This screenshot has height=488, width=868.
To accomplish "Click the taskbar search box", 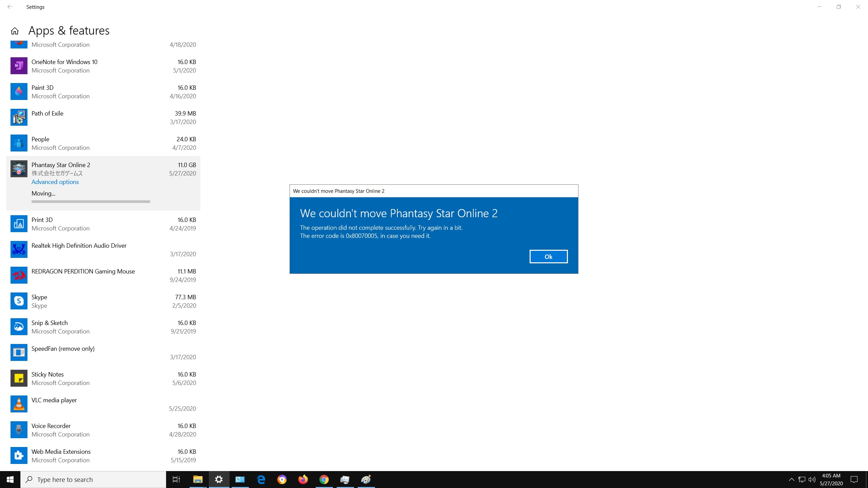I will (x=93, y=480).
